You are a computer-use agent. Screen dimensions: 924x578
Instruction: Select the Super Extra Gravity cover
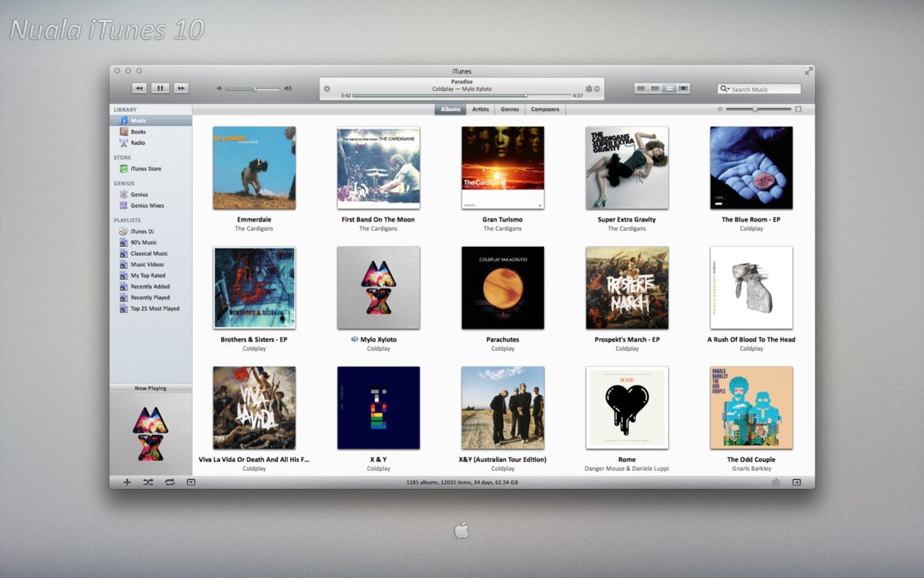627,168
